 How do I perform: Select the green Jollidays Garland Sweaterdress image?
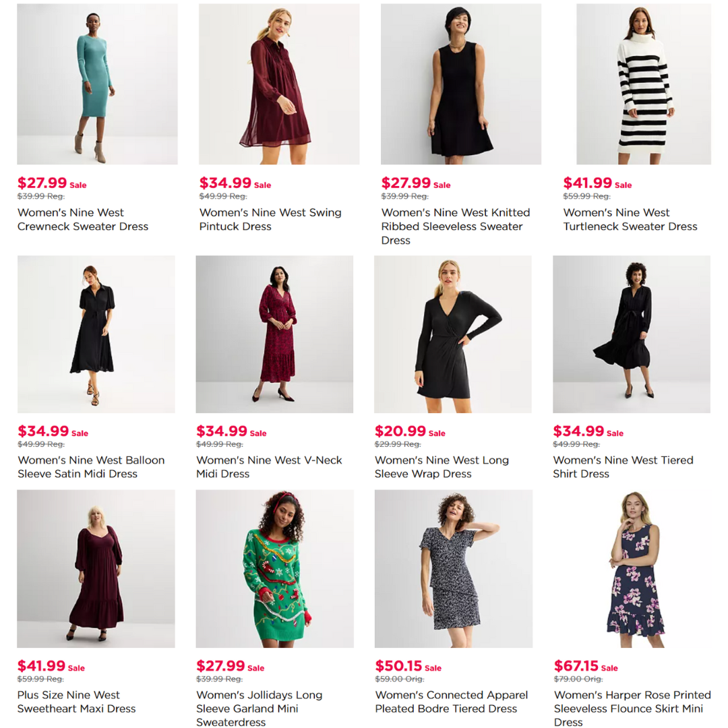click(x=274, y=569)
